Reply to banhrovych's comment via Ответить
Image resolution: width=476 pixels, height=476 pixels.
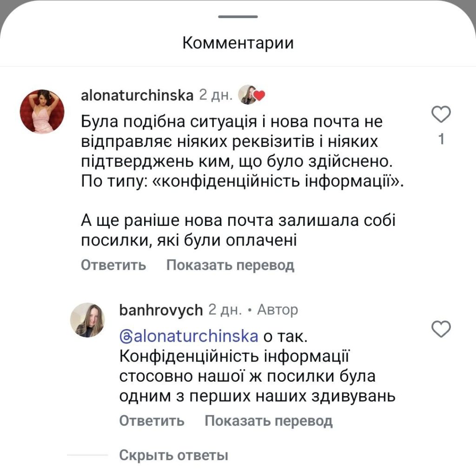click(x=152, y=421)
